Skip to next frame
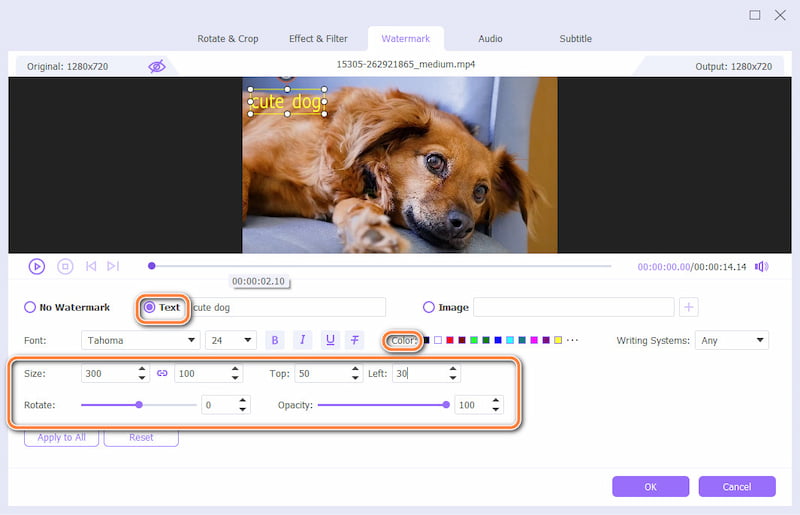This screenshot has width=800, height=515. [113, 266]
